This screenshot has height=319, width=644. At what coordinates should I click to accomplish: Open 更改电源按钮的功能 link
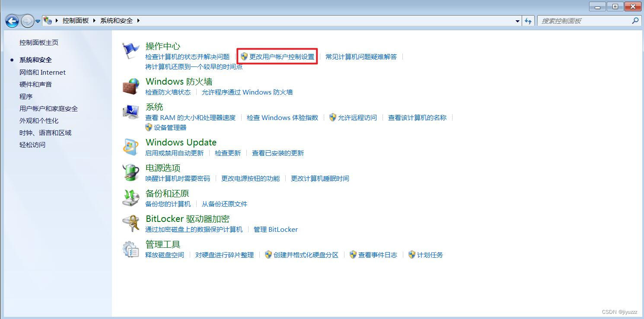250,178
